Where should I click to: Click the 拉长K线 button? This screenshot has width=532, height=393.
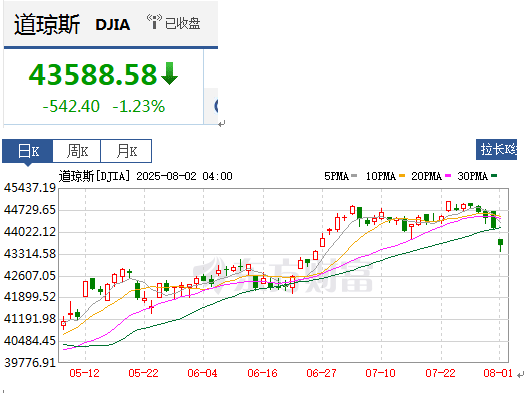[496, 149]
